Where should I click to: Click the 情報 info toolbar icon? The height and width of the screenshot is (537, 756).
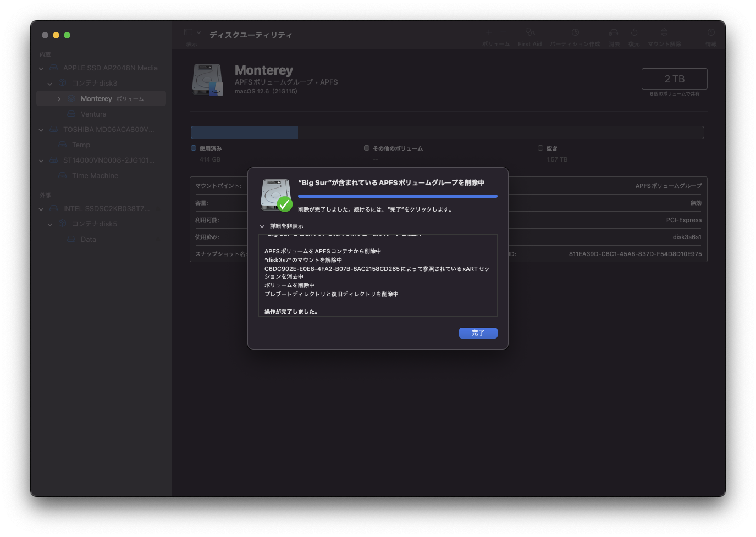point(711,32)
